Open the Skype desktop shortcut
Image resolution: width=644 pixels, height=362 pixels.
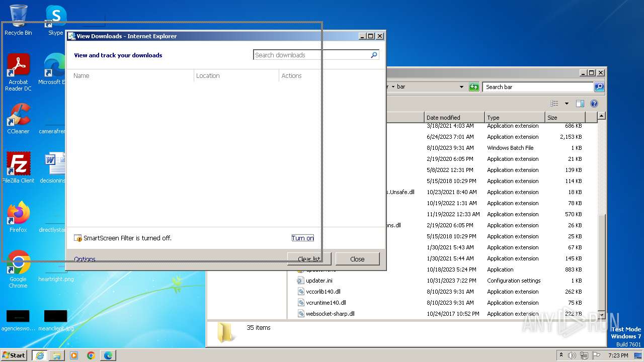55,20
